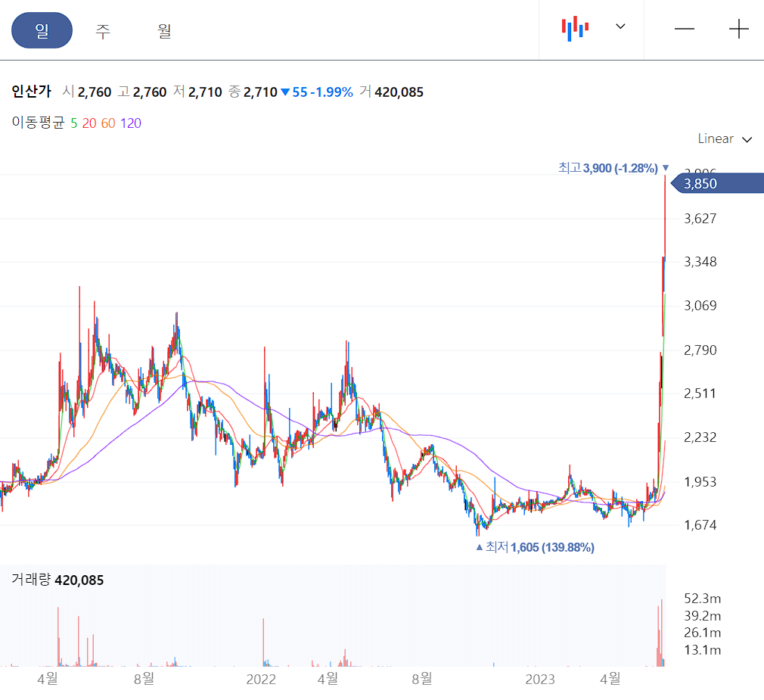
Task: Toggle the 20-day moving average
Action: click(x=89, y=123)
